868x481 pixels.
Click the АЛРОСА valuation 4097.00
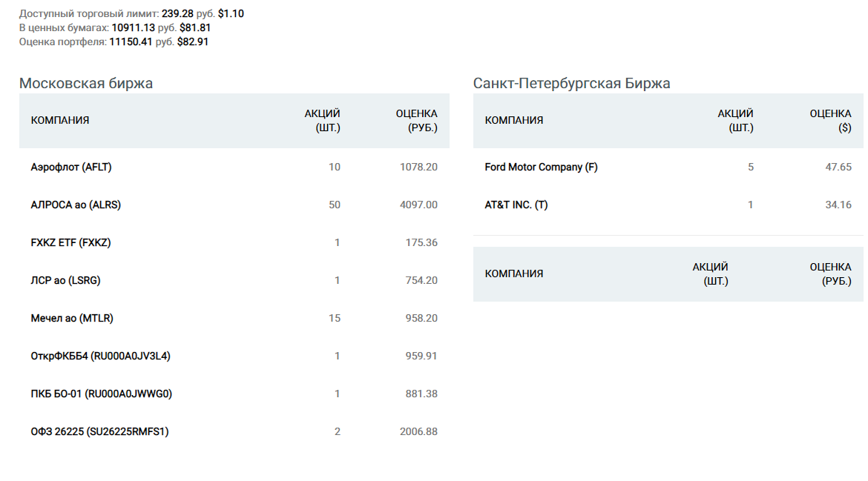click(418, 205)
